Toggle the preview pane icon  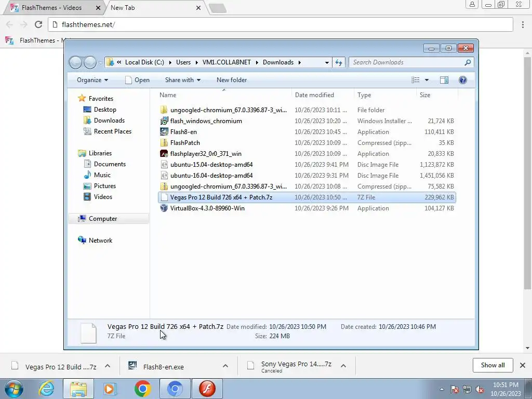point(444,80)
